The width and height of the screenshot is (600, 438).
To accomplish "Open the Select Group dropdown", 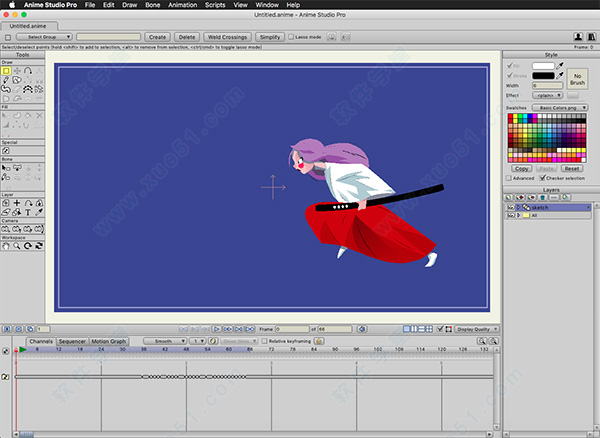I will 44,37.
